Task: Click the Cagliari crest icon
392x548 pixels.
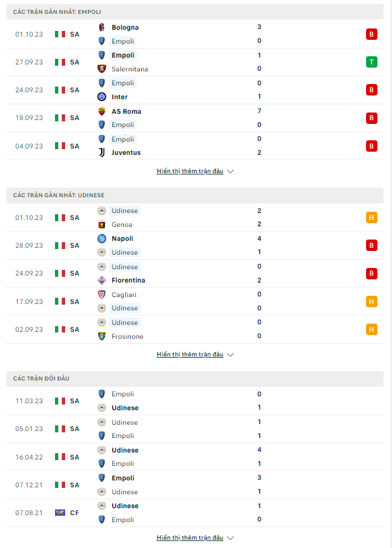Action: pyautogui.click(x=101, y=295)
